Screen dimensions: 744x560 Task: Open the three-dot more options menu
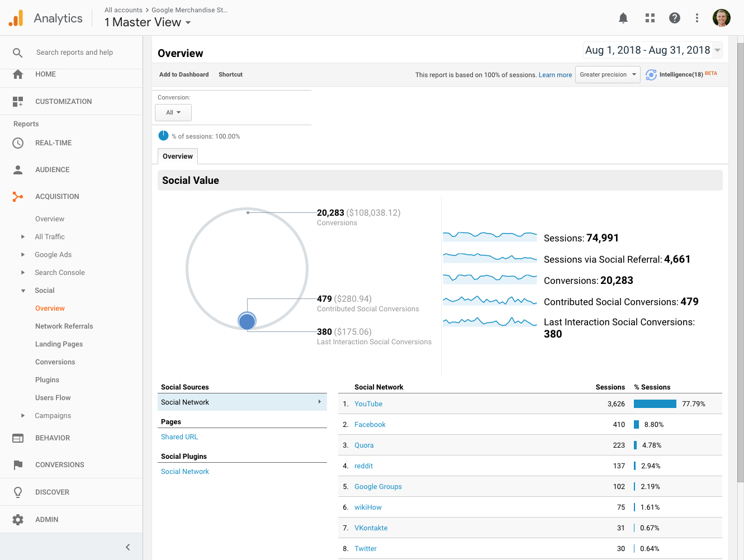tap(697, 18)
